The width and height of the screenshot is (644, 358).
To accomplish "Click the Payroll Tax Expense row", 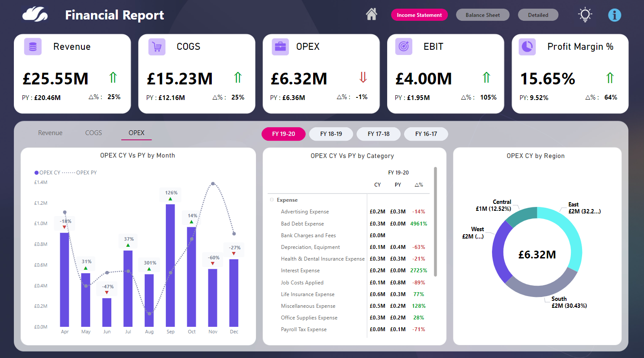I will (349, 329).
